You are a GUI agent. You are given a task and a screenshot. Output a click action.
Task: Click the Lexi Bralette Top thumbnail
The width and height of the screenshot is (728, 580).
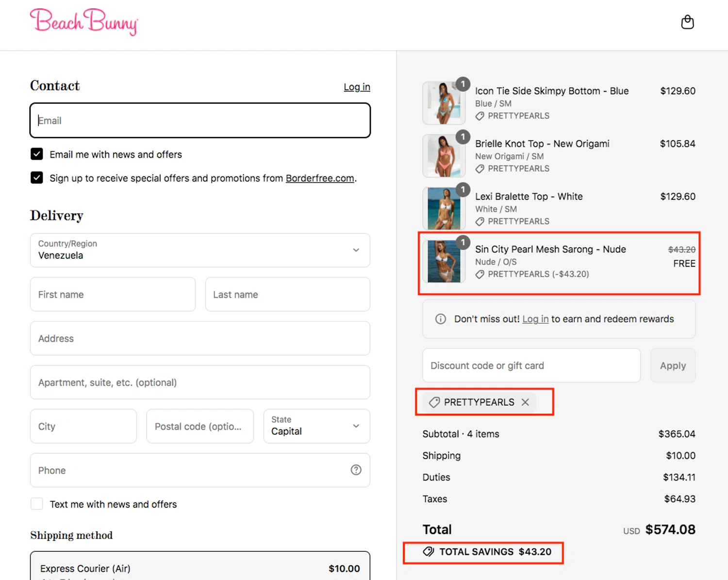[444, 209]
